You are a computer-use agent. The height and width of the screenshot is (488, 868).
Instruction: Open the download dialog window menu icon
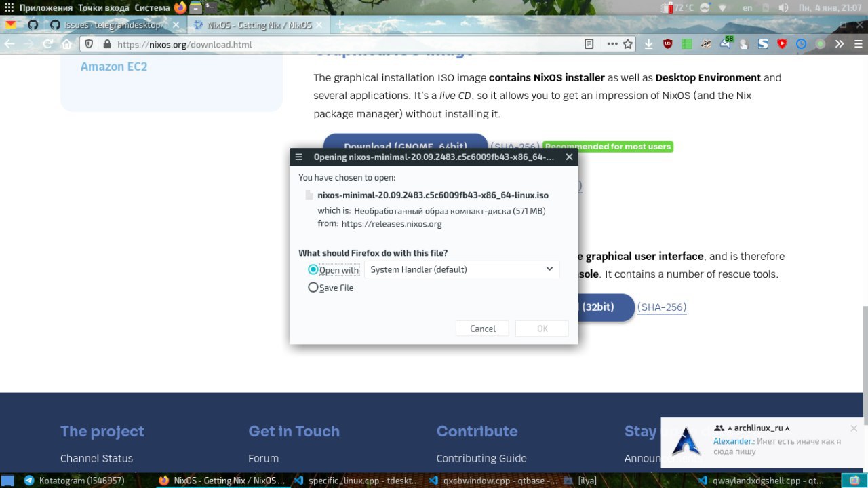click(298, 157)
